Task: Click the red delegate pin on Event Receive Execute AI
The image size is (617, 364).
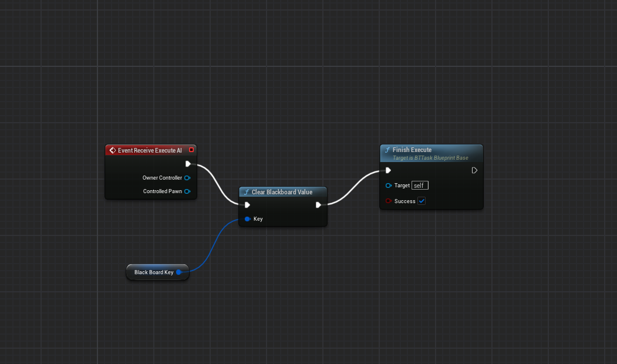Action: [x=191, y=150]
